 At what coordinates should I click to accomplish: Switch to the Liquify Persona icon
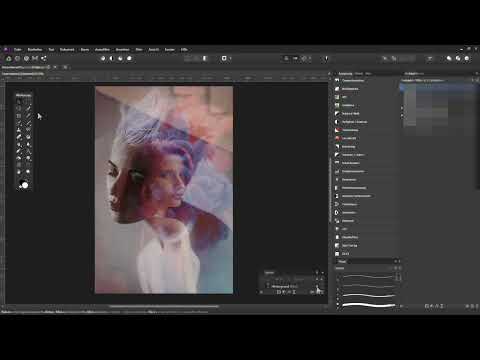pyautogui.click(x=17, y=59)
